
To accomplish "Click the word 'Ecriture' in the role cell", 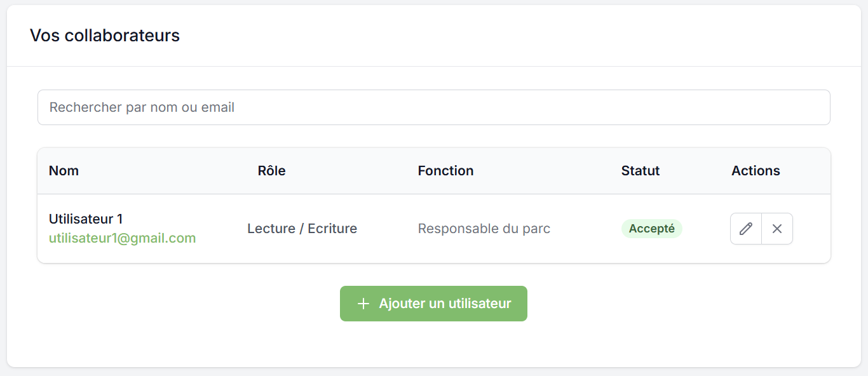I will point(332,229).
